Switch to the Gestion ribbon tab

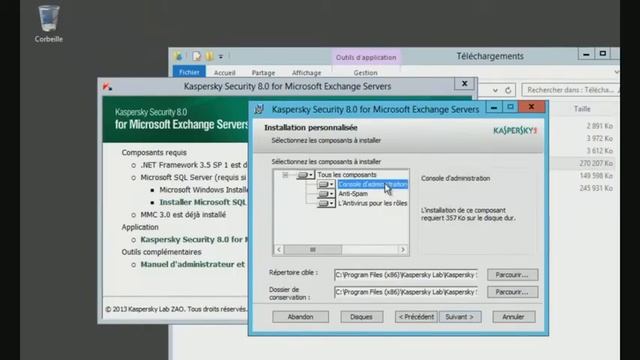point(365,73)
